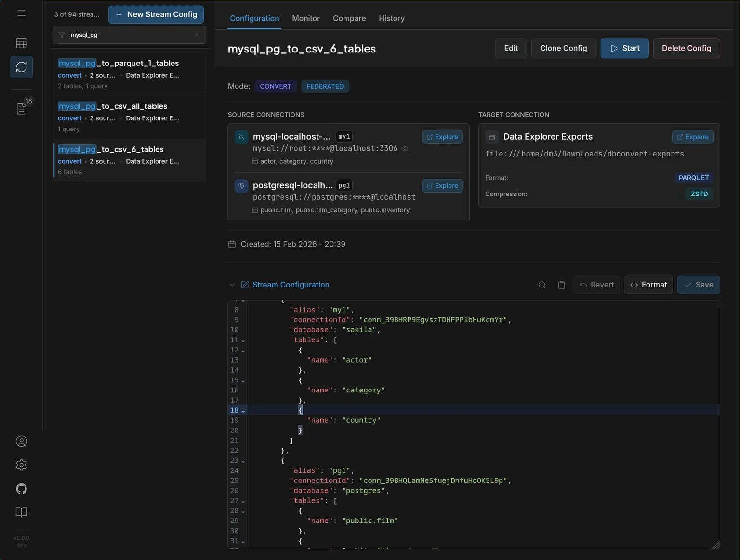
Task: Reveal MySQL connection password with eye icon
Action: (405, 149)
